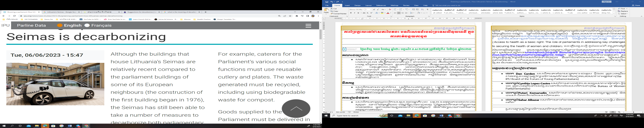Sort paragraph contents in Word
This screenshot has height=128, width=644.
422,9
